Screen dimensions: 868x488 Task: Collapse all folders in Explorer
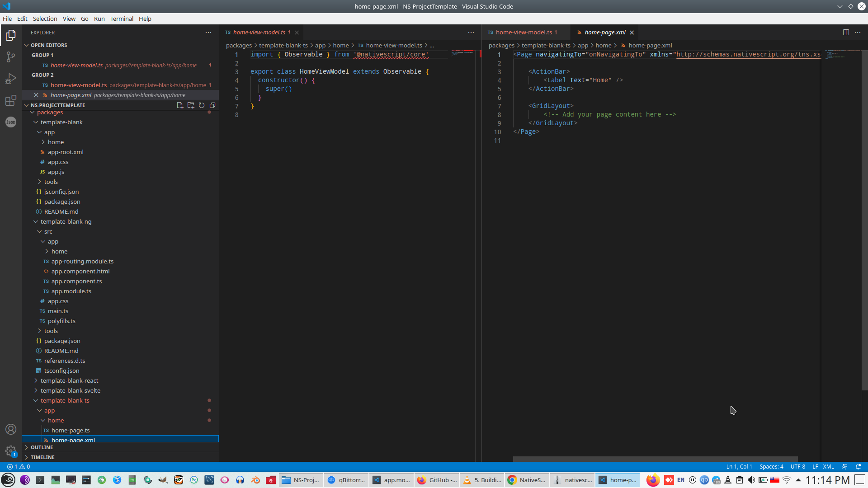pos(212,105)
